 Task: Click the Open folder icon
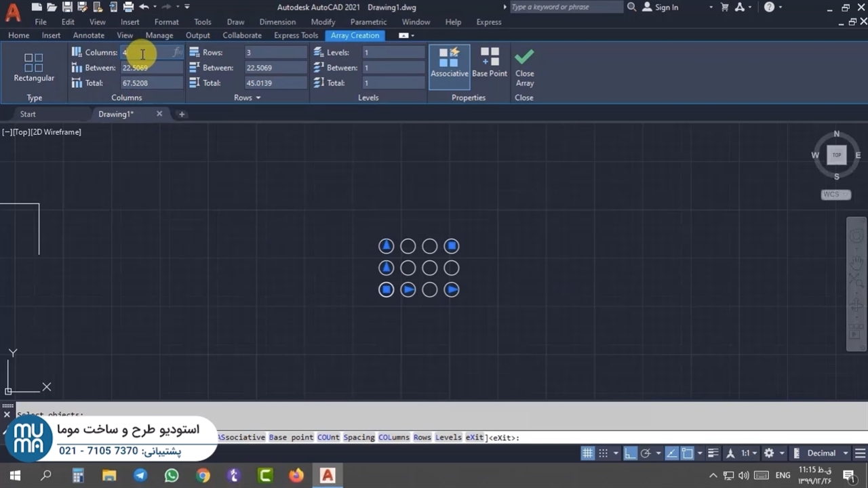(52, 7)
